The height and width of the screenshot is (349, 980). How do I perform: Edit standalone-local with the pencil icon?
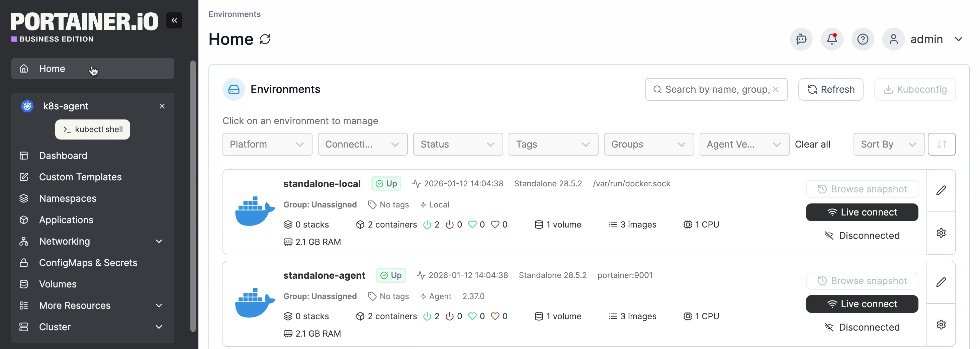941,190
